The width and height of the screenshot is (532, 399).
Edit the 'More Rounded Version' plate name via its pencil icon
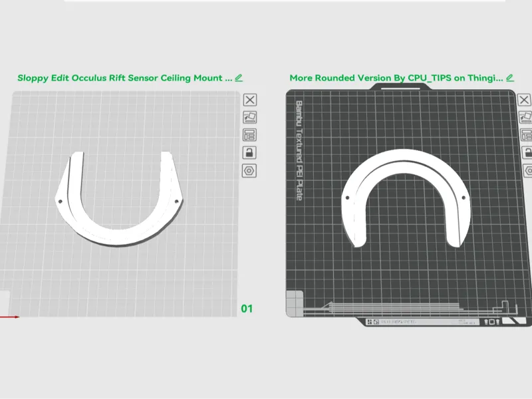[509, 78]
